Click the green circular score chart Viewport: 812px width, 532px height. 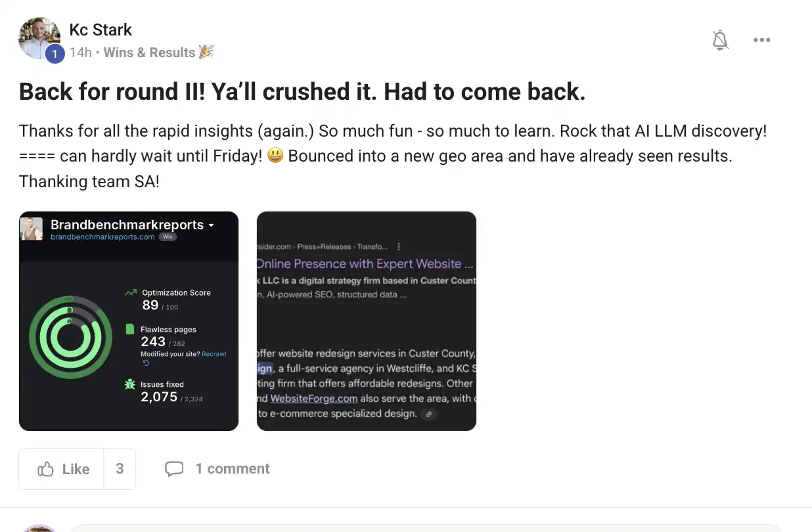click(x=66, y=337)
